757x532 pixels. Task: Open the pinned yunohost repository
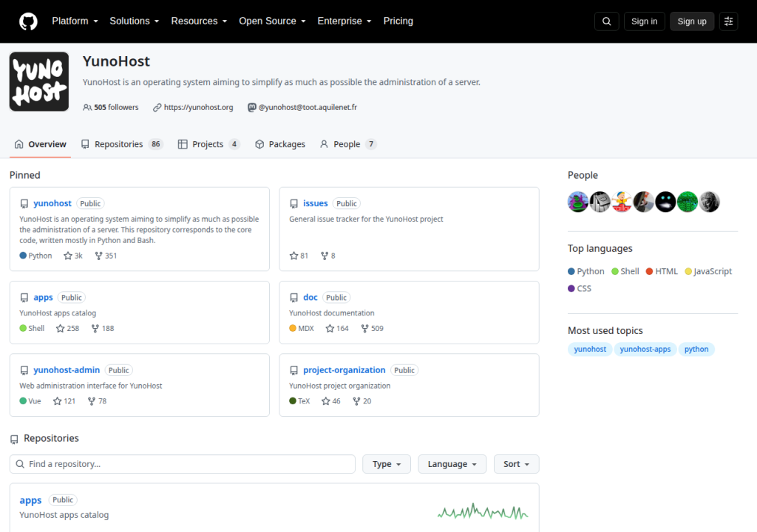pos(52,203)
